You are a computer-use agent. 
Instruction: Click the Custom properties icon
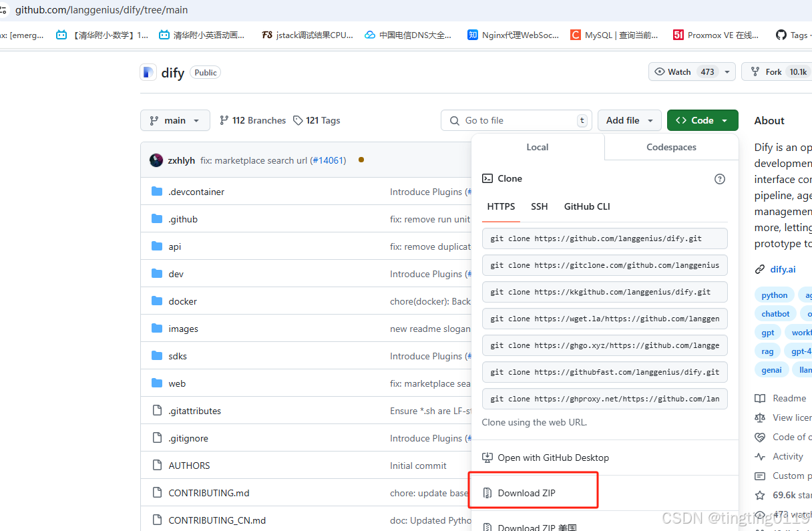[x=760, y=476]
